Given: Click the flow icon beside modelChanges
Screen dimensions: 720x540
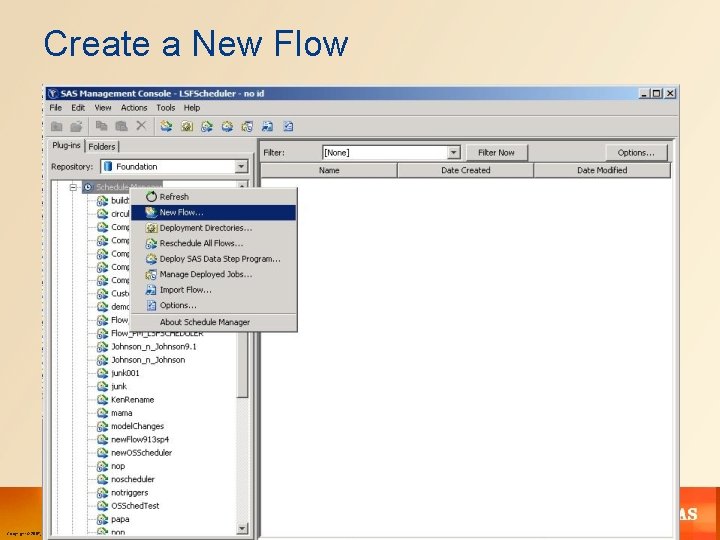Looking at the screenshot, I should coord(102,426).
